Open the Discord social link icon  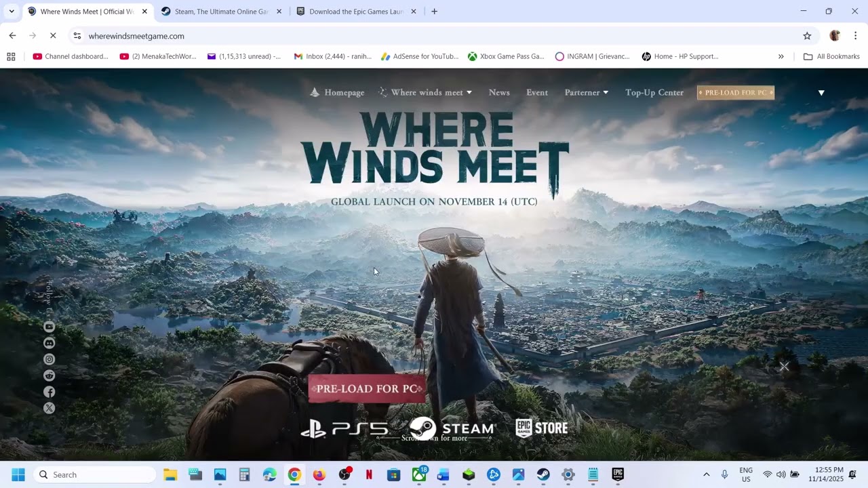click(50, 343)
